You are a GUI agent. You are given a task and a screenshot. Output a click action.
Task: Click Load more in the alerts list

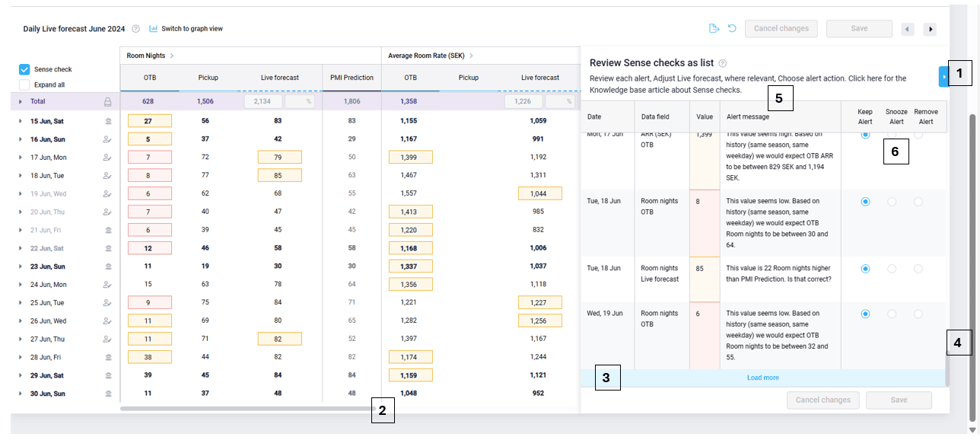[x=762, y=378]
